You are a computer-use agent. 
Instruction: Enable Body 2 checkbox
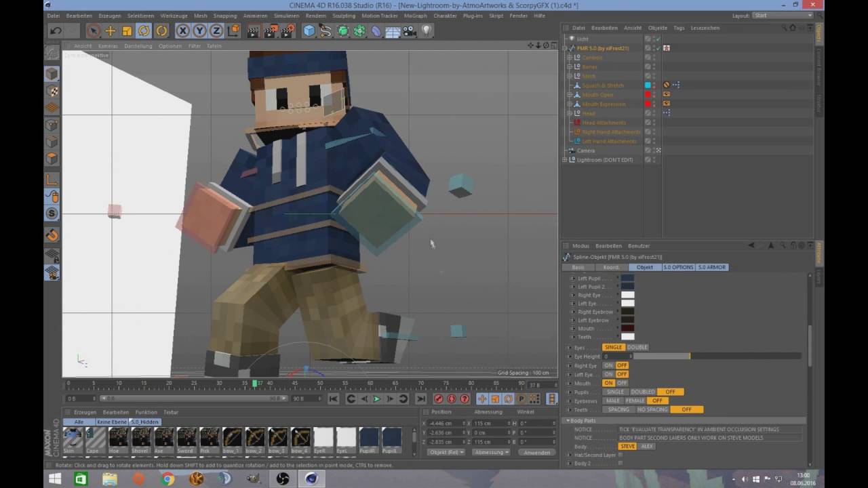pyautogui.click(x=620, y=464)
